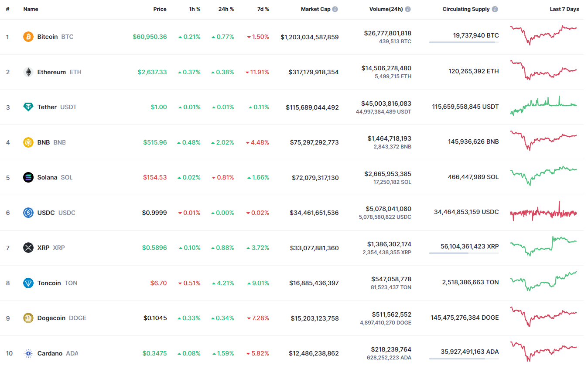588x366 pixels.
Task: Sort by the Volume(24h) column header
Action: point(386,9)
